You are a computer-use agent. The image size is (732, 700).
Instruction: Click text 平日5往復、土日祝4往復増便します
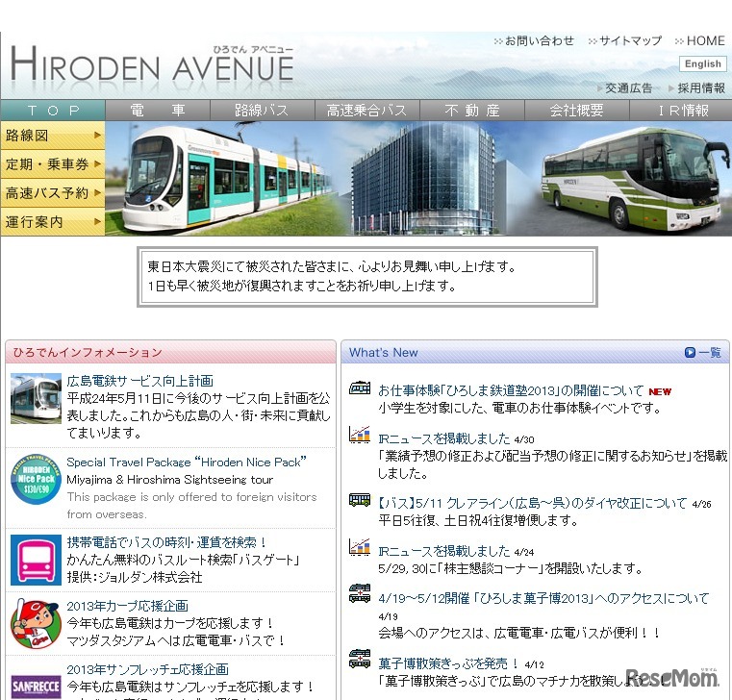(478, 520)
